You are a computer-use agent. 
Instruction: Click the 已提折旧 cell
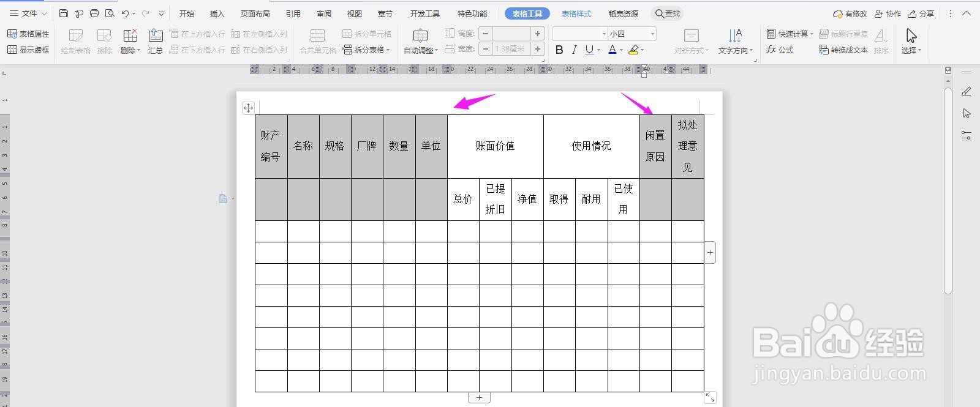click(x=495, y=200)
